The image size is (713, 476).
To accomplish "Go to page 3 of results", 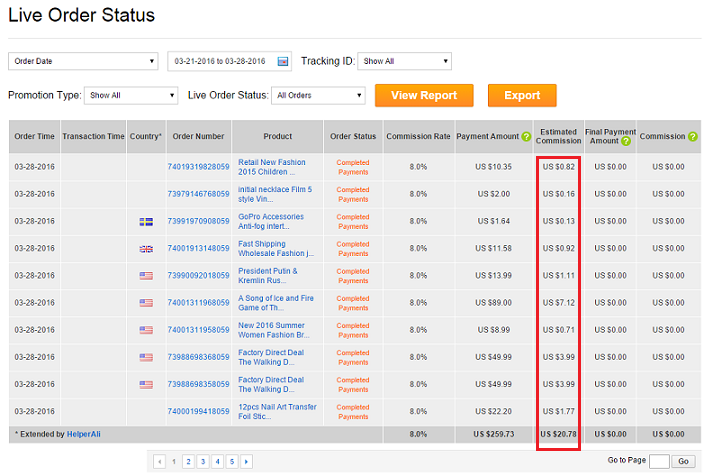I will tap(203, 461).
